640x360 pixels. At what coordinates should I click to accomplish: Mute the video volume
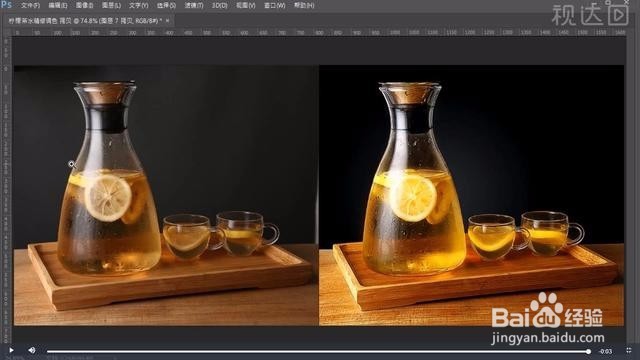[x=32, y=350]
